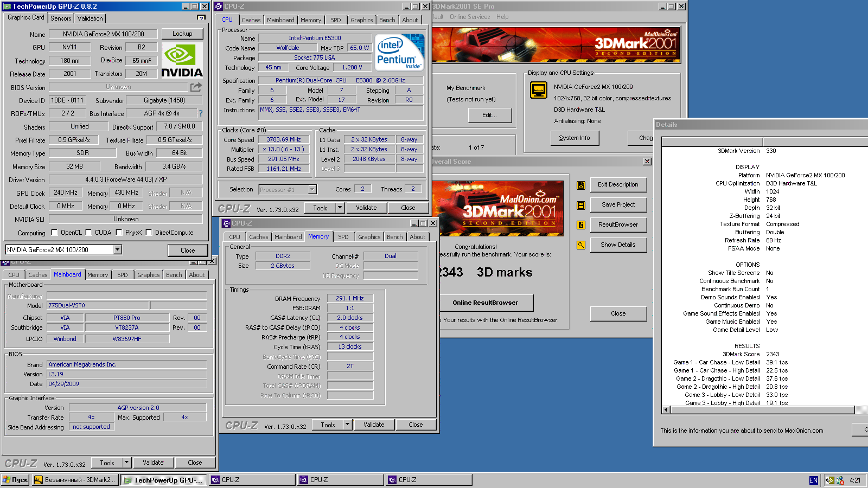Open the Online Services menu in 3DMark
868x488 pixels.
click(470, 17)
